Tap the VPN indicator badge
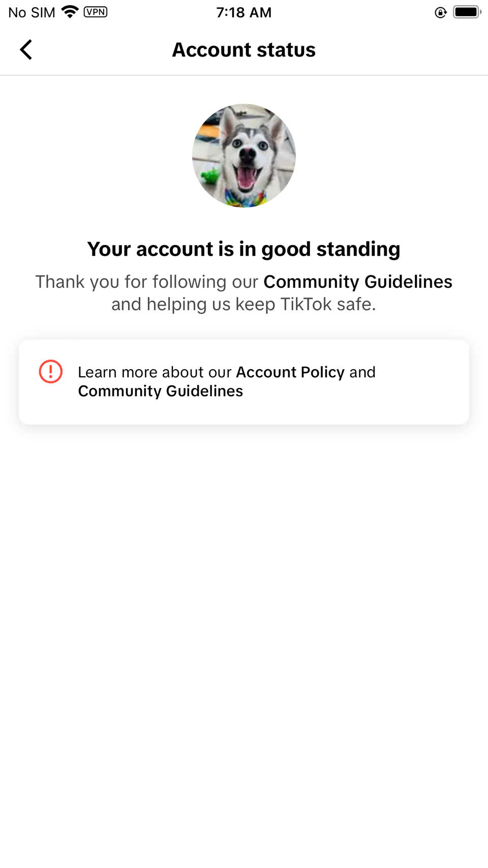The width and height of the screenshot is (488, 868). pyautogui.click(x=96, y=12)
